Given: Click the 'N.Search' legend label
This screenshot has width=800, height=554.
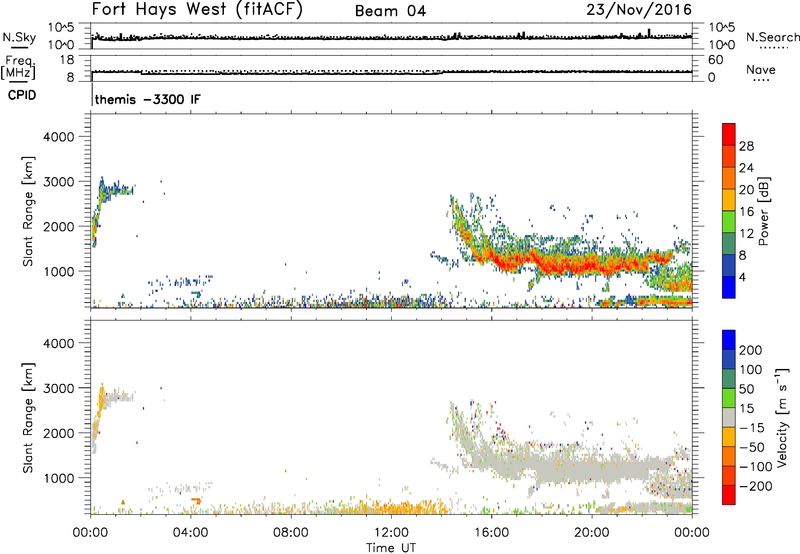Looking at the screenshot, I should (772, 37).
